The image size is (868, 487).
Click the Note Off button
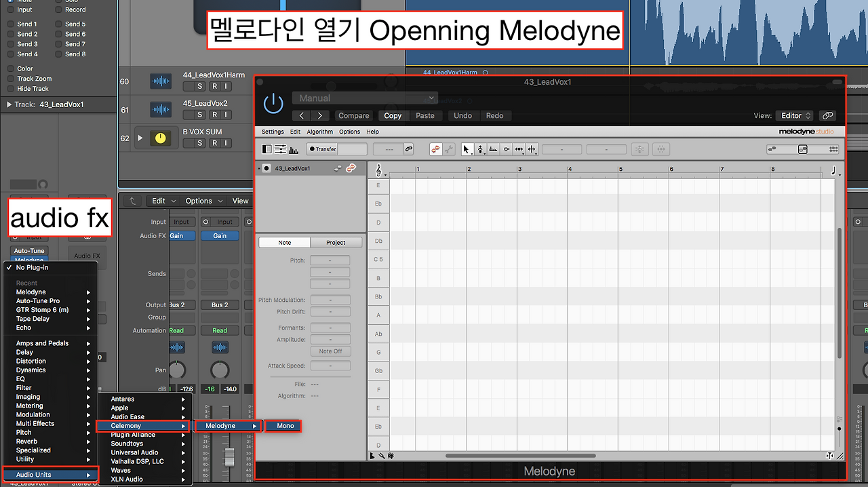pyautogui.click(x=330, y=351)
